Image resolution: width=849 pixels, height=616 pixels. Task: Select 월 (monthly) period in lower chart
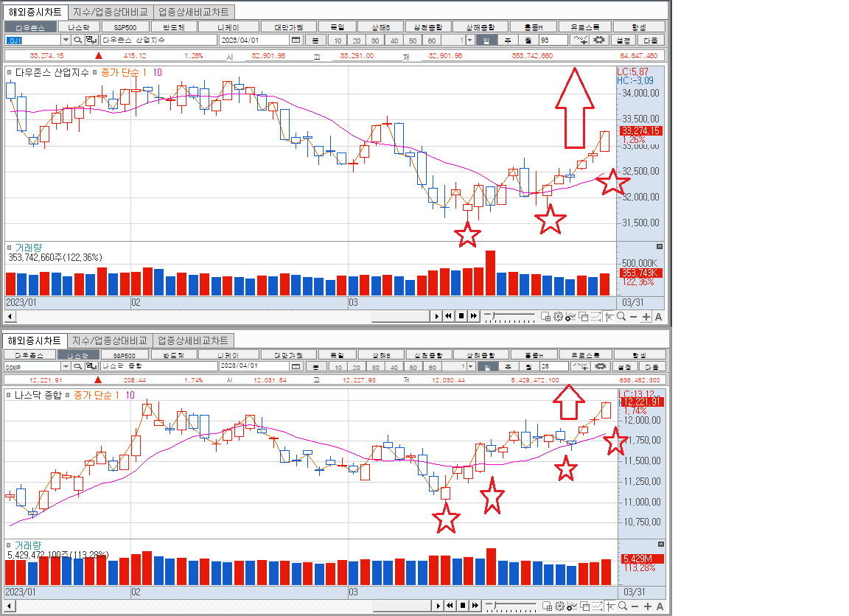(528, 366)
